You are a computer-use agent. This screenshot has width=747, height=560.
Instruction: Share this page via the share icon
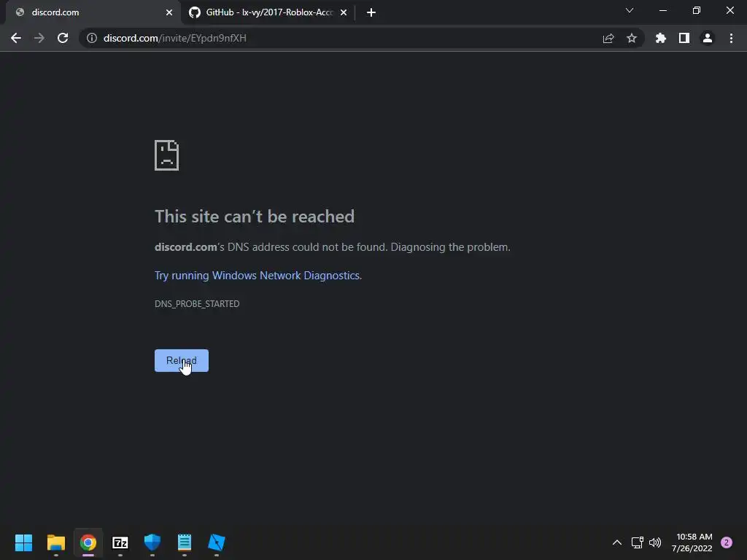(608, 38)
